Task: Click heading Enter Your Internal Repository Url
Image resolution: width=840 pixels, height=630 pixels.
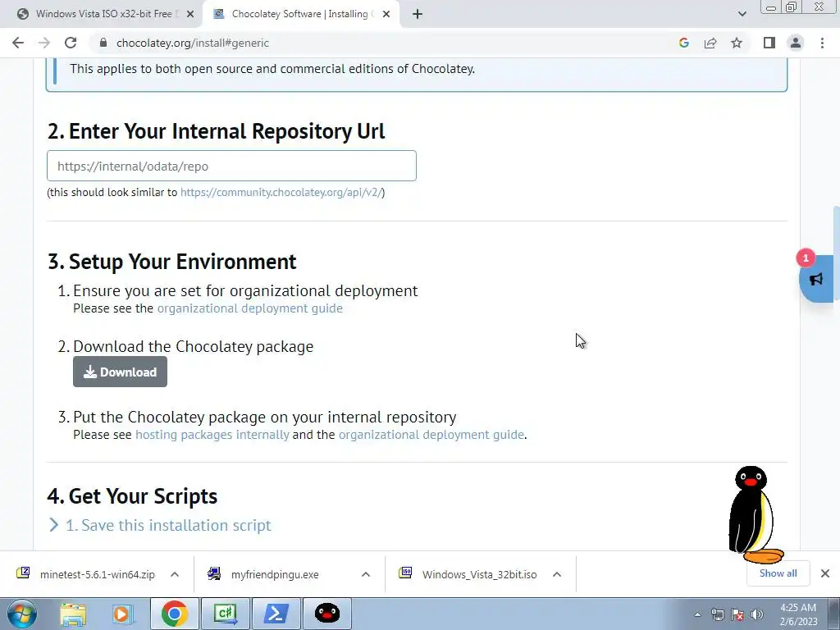Action: point(217,131)
